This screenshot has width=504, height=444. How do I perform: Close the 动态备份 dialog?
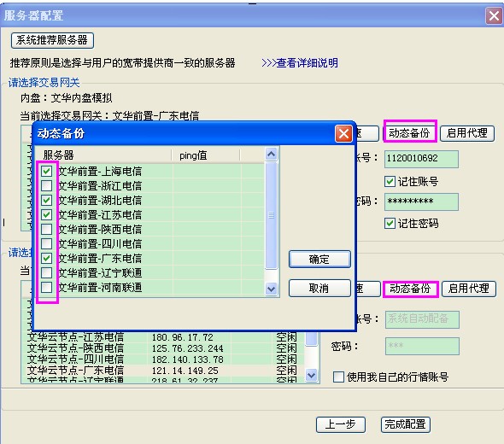[343, 133]
